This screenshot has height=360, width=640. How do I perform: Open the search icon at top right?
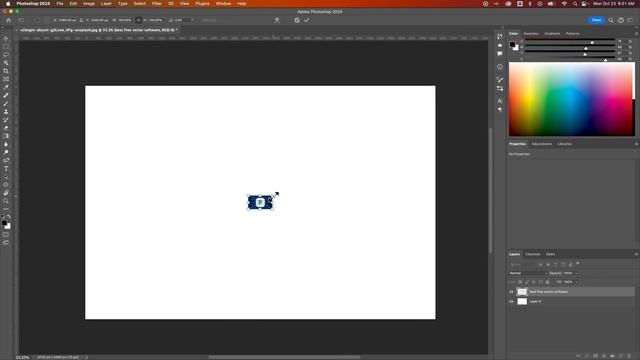pyautogui.click(x=611, y=20)
